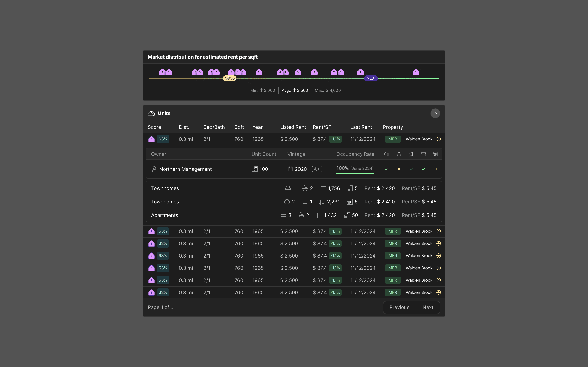Image resolution: width=588 pixels, height=367 pixels.
Task: Expand the second unit row 63% score
Action: pyautogui.click(x=163, y=231)
